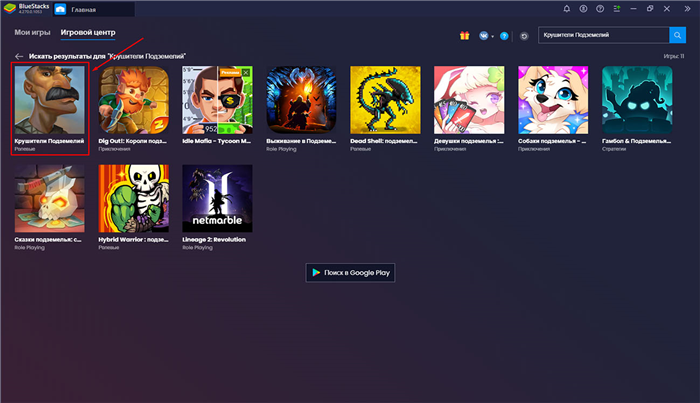Open Hybrid Warrior game thumbnail

133,199
